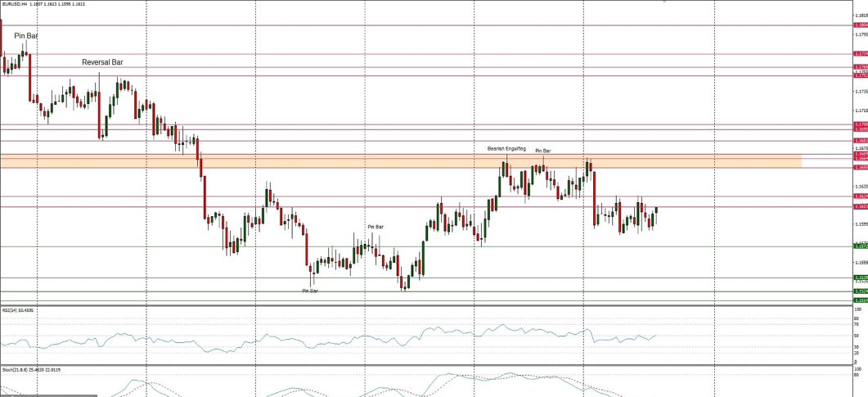The image size is (868, 397).
Task: Click the Pin Bar label beside Bearish Engulfing
Action: (543, 151)
